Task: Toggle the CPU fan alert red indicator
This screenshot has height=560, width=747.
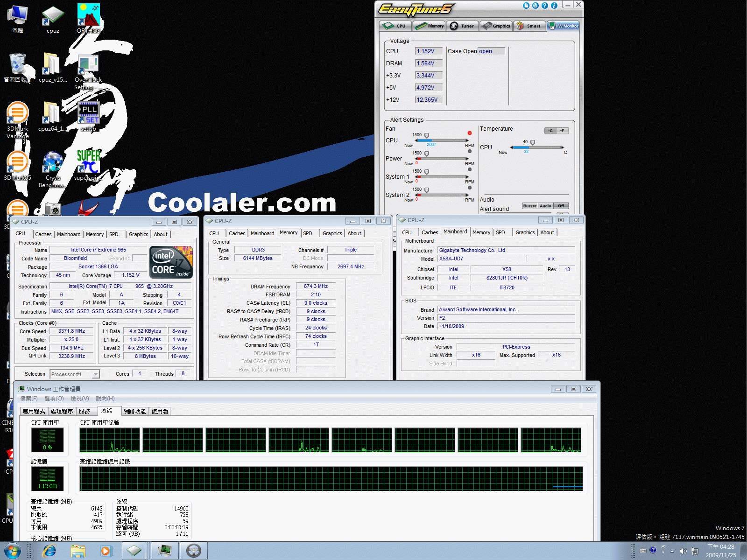Action: pos(470,133)
